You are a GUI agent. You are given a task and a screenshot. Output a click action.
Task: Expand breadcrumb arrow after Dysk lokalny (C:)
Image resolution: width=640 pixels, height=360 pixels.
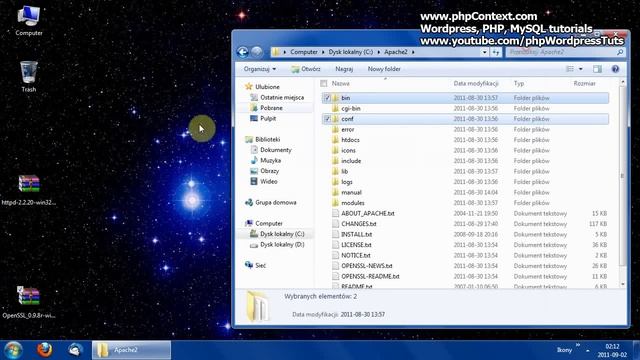[x=378, y=52]
